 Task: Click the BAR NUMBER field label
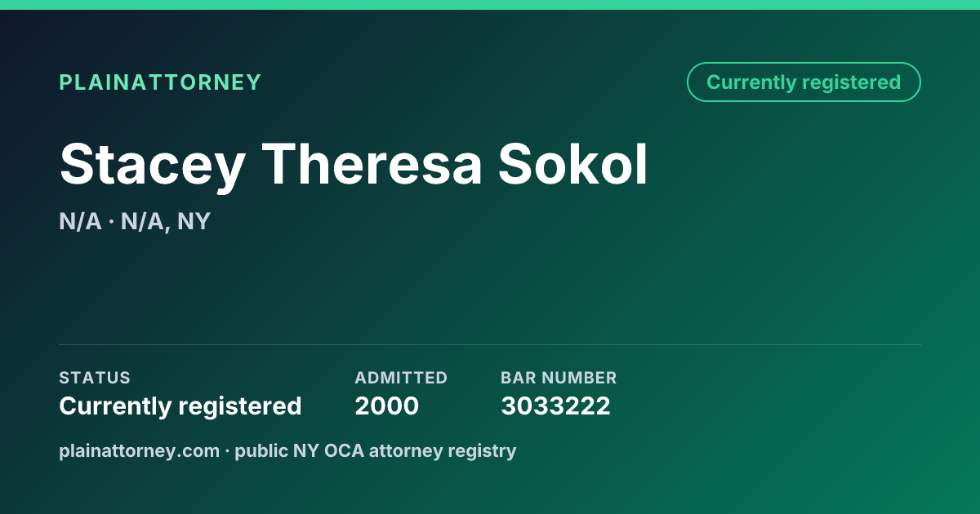pos(559,378)
